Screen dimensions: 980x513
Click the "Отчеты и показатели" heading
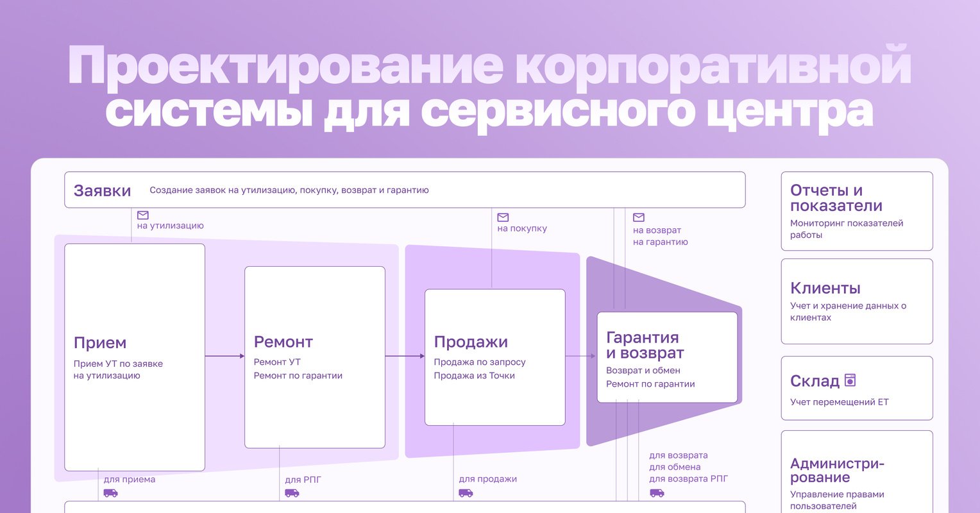836,198
